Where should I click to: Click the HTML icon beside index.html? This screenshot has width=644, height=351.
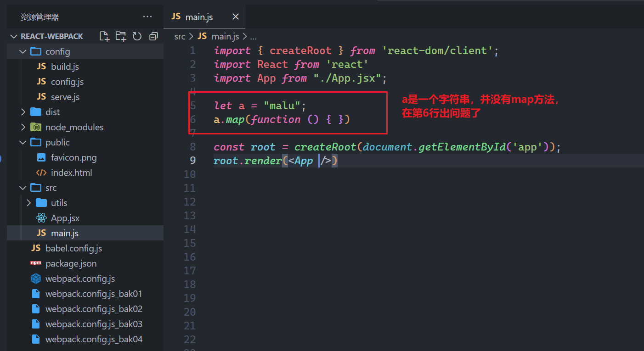pos(41,173)
